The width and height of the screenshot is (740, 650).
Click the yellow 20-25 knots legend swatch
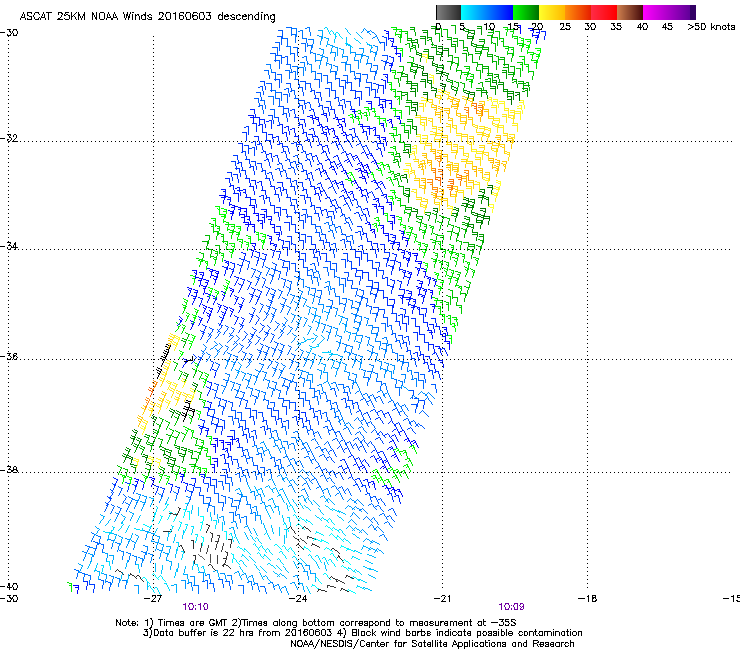(552, 12)
